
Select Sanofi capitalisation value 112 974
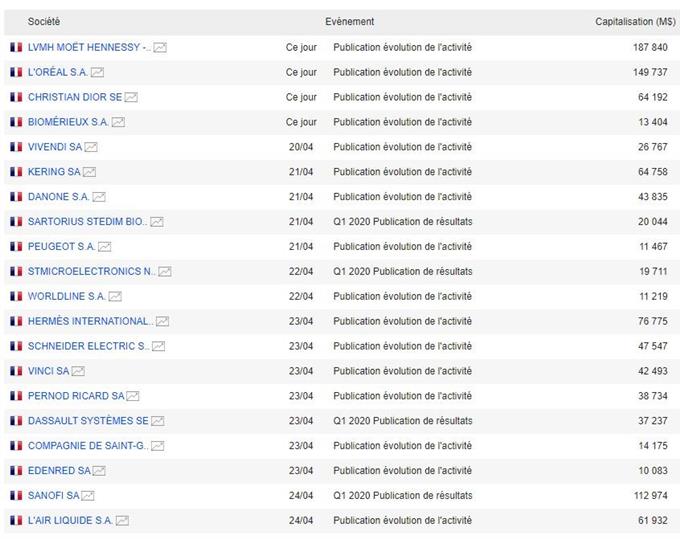651,495
